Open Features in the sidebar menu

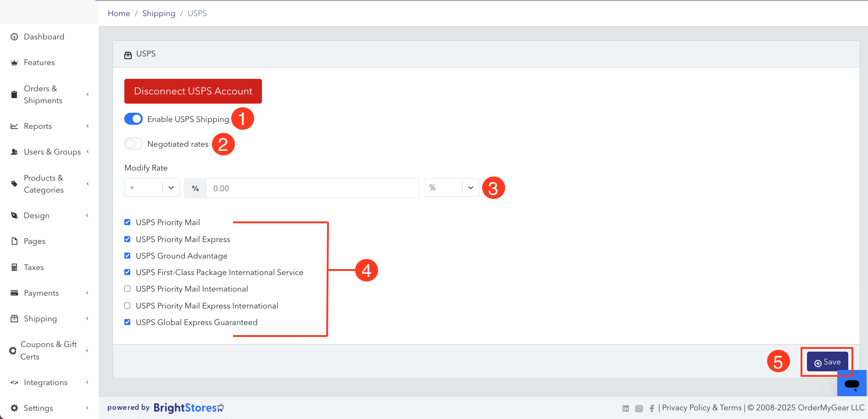coord(39,62)
